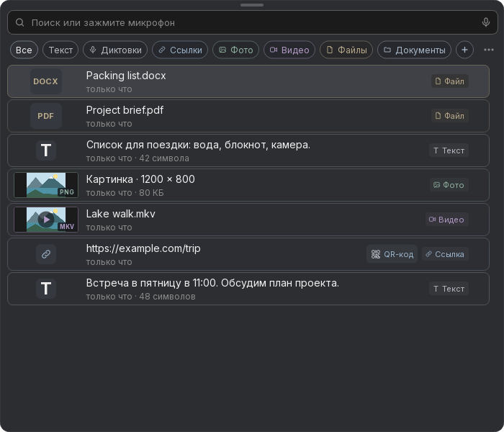Filter list by Файлы

(346, 50)
